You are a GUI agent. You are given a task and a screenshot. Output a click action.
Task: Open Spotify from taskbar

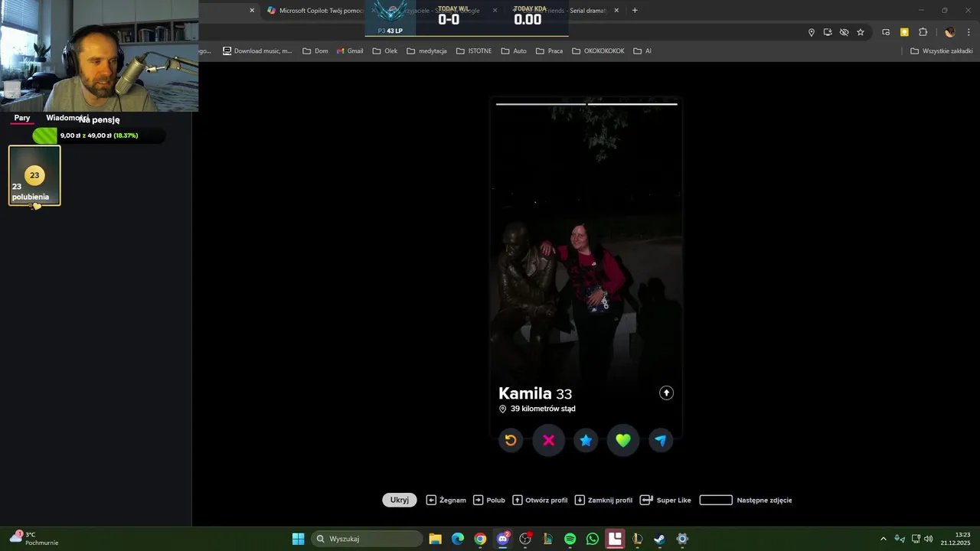click(570, 539)
